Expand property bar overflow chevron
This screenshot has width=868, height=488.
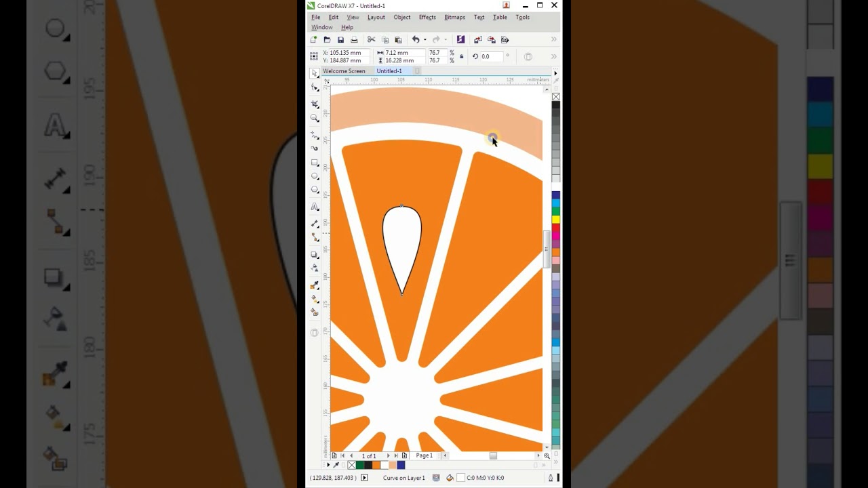coord(554,57)
